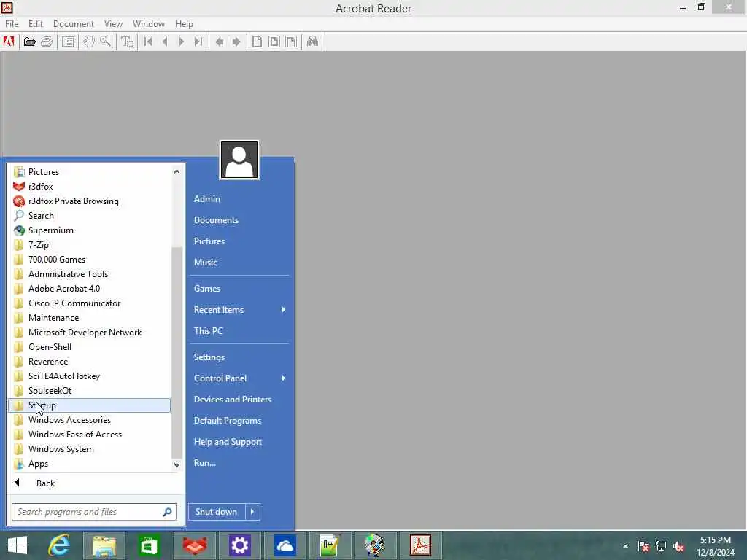Toggle the navigation pane toolbar icon

(68, 42)
